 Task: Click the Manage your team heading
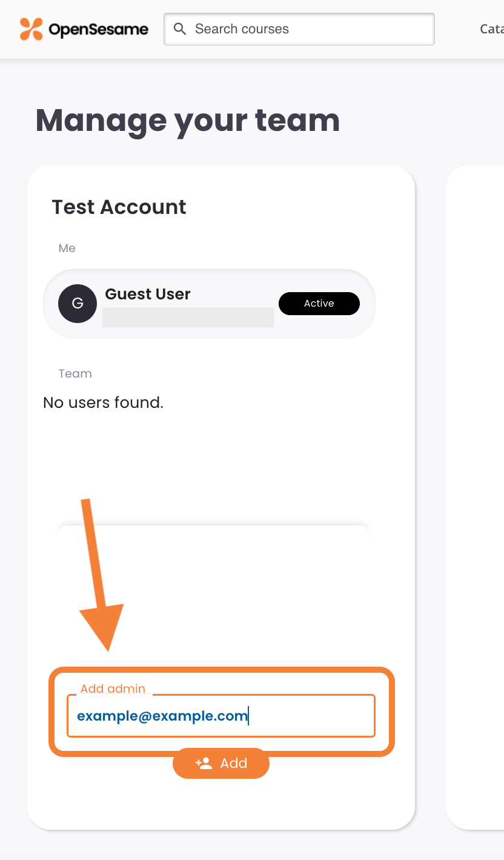pos(188,120)
